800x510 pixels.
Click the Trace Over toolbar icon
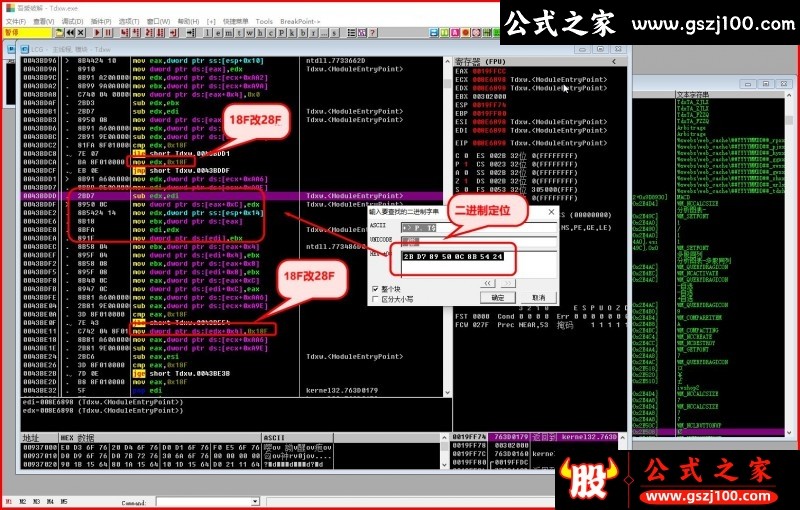tap(160, 33)
